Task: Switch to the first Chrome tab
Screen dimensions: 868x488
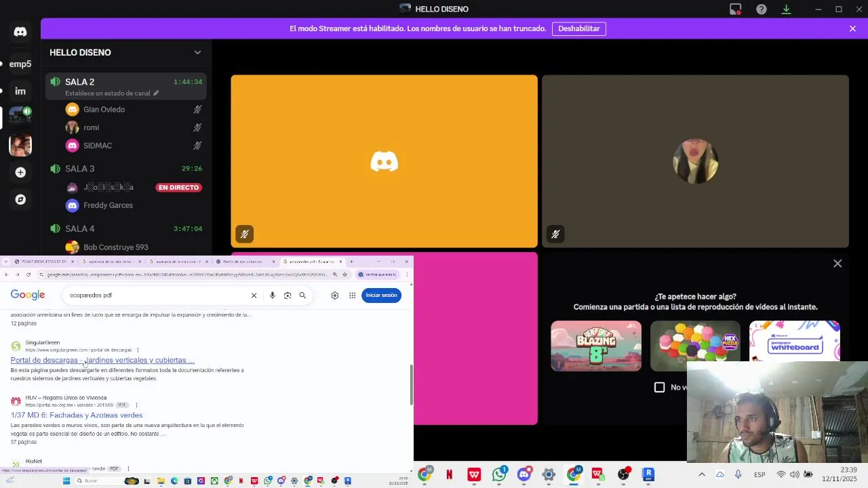Action: 44,262
